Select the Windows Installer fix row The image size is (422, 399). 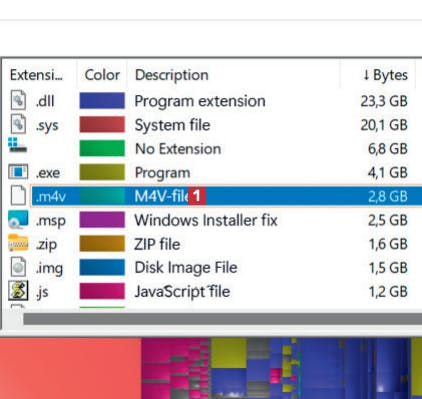(213, 220)
